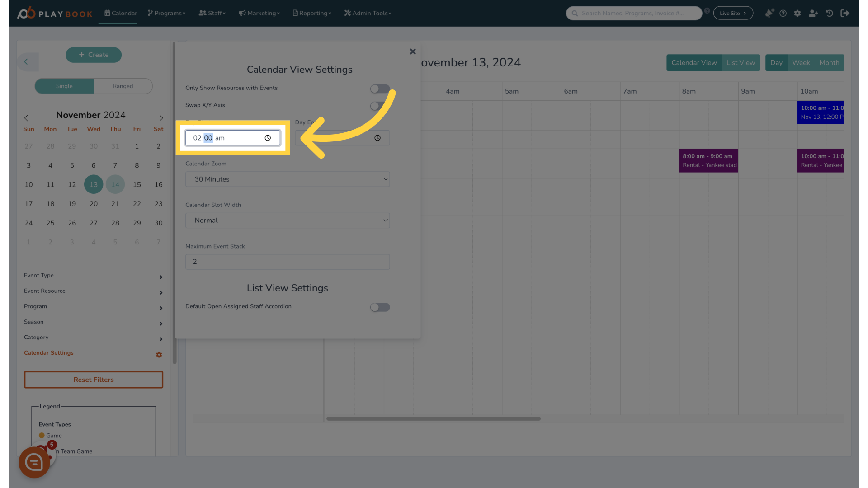The width and height of the screenshot is (868, 488).
Task: Open the chat support widget
Action: [34, 462]
